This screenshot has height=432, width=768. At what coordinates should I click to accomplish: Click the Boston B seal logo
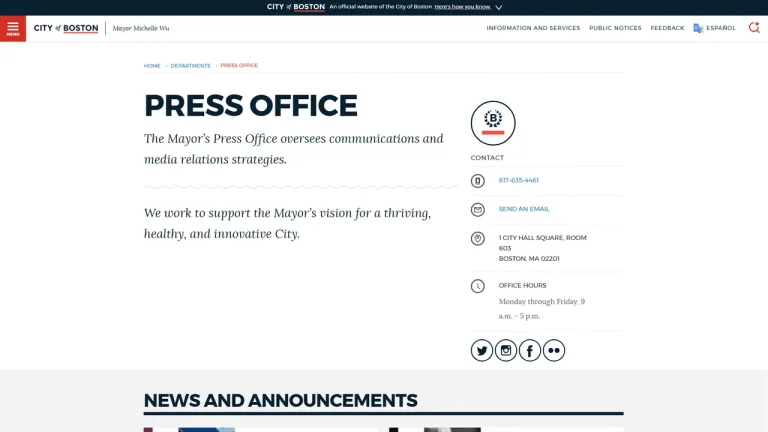coord(493,123)
